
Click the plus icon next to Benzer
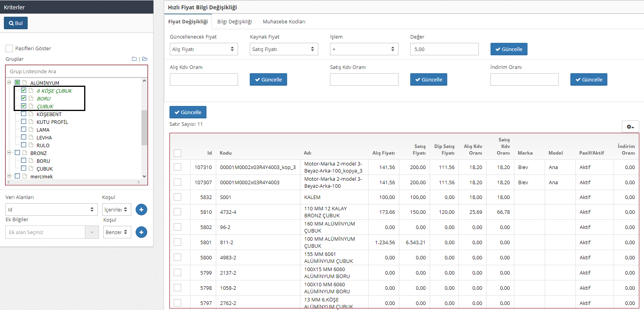point(141,232)
